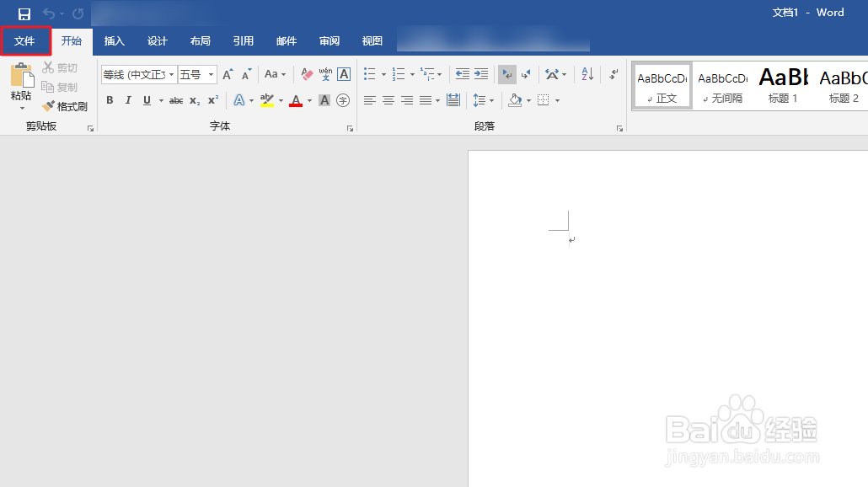Click the Text Effects A icon
The width and height of the screenshot is (868, 487).
click(x=238, y=100)
